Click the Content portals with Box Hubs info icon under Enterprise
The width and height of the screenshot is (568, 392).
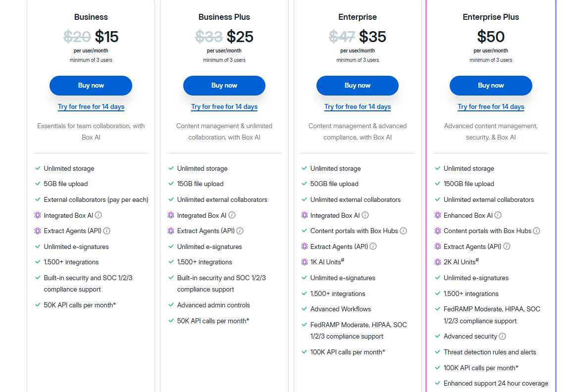[404, 231]
